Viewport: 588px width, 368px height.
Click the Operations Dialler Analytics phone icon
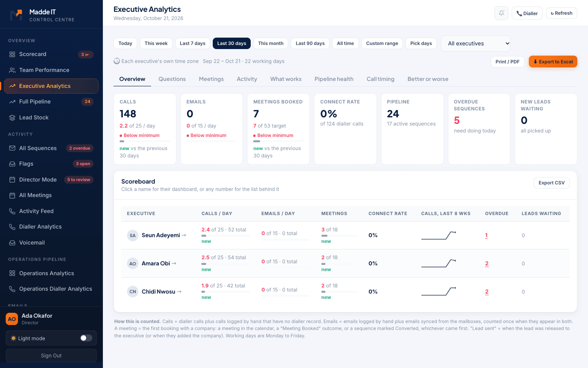click(12, 289)
